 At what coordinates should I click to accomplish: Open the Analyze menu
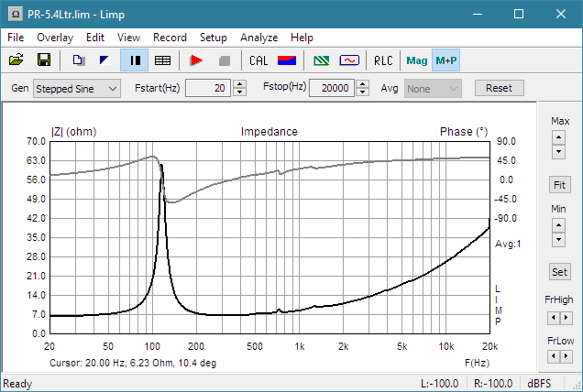(x=258, y=38)
